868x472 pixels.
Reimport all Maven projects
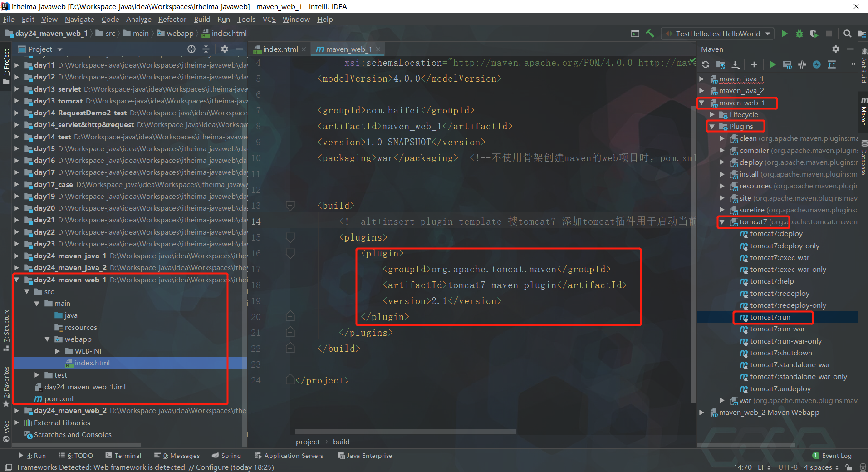(x=706, y=64)
